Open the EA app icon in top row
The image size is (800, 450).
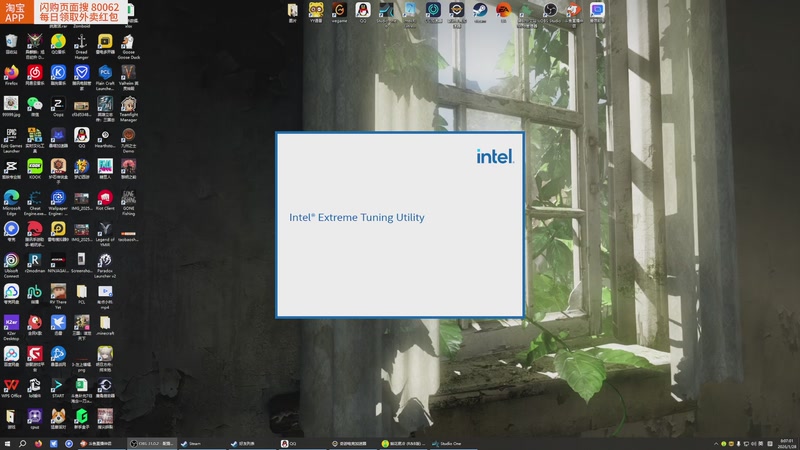pos(504,12)
